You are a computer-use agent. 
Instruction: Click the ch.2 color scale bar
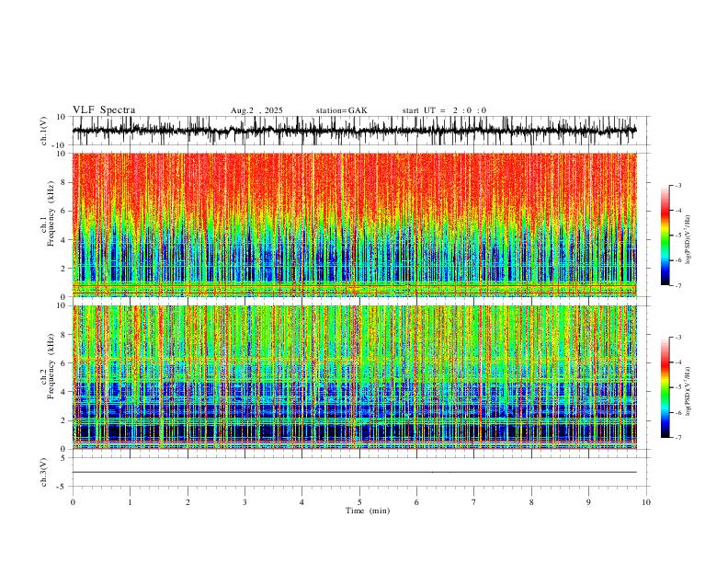[665, 387]
